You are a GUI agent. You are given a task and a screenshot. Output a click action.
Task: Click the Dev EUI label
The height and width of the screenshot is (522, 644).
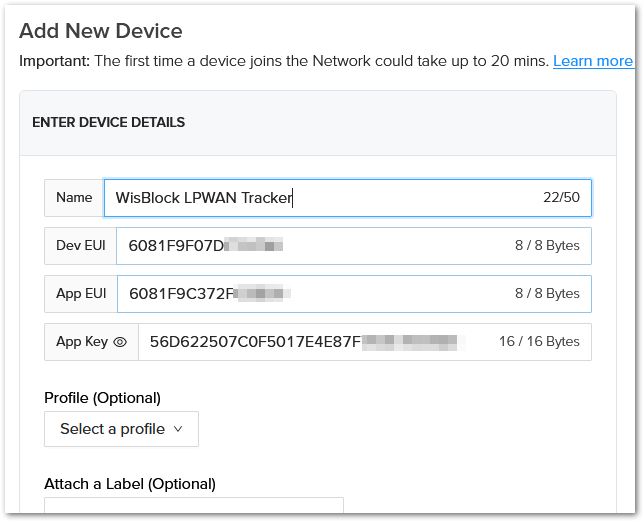81,246
